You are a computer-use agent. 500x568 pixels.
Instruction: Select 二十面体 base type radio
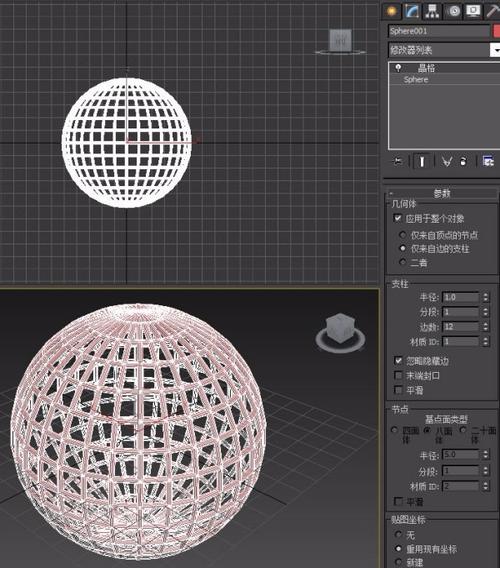tap(463, 430)
